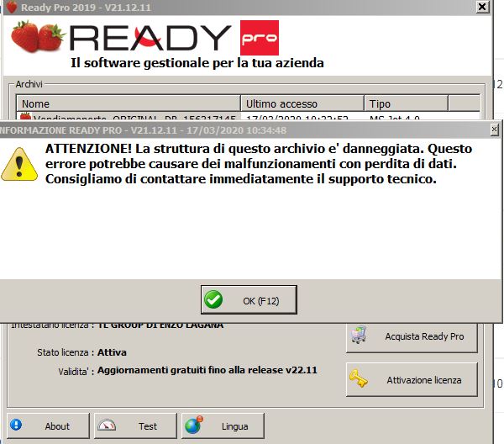The width and height of the screenshot is (504, 444).
Task: Click the gauge icon on Test
Action: 107,425
